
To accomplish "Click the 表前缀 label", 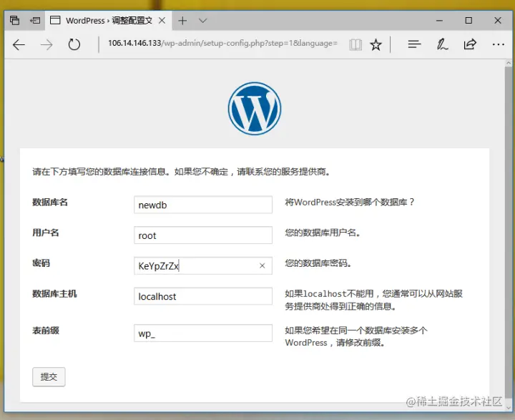I will [45, 331].
